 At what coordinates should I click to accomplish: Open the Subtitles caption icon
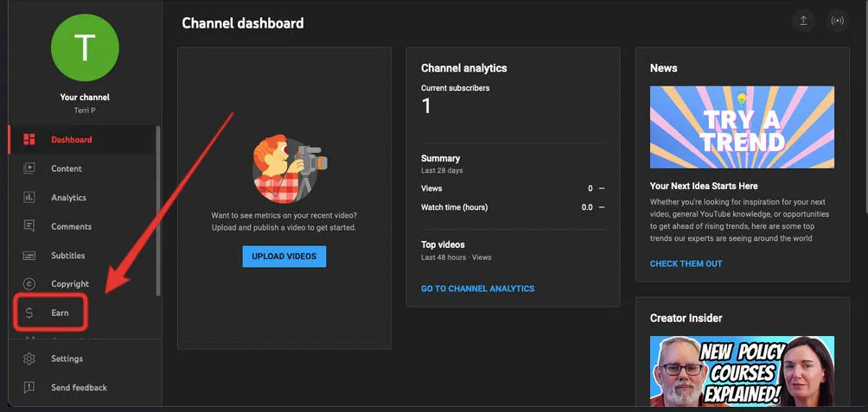coord(29,256)
